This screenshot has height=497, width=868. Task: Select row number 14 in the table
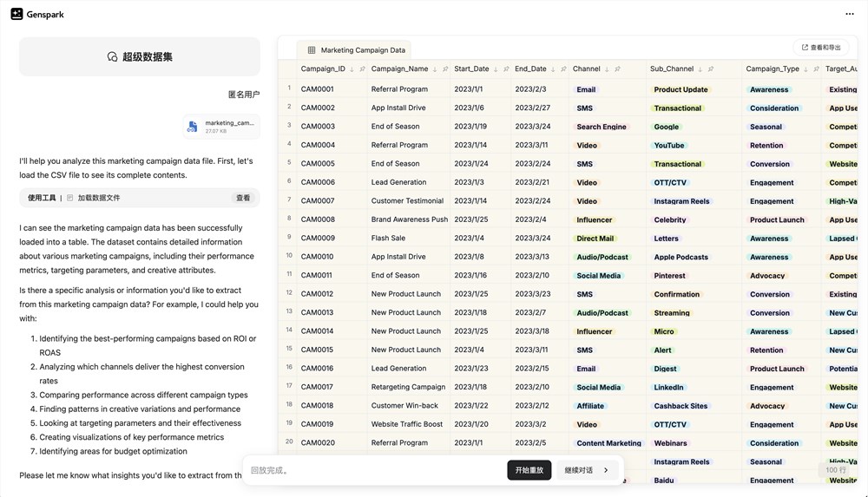click(289, 330)
